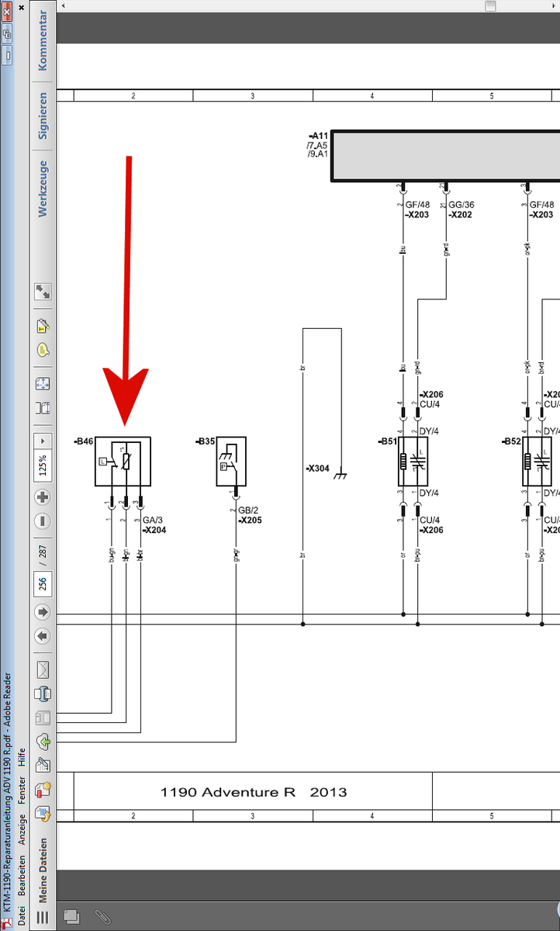Click the page number field showing 256

(43, 583)
